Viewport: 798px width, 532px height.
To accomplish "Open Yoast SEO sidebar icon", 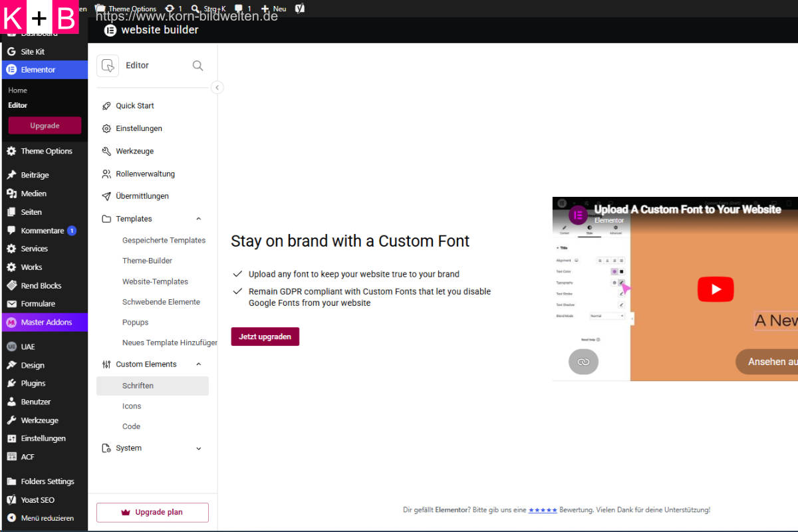I will click(x=11, y=499).
